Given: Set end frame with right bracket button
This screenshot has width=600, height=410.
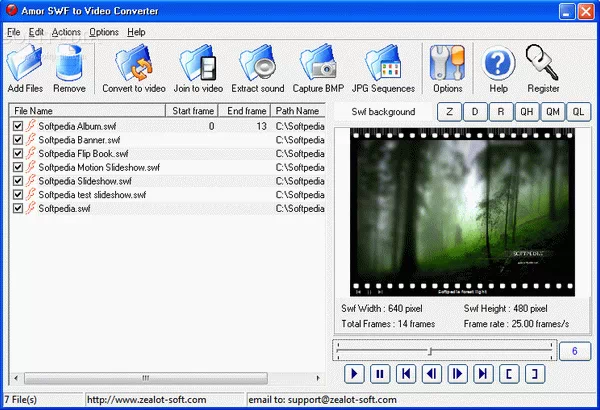Looking at the screenshot, I should 535,374.
